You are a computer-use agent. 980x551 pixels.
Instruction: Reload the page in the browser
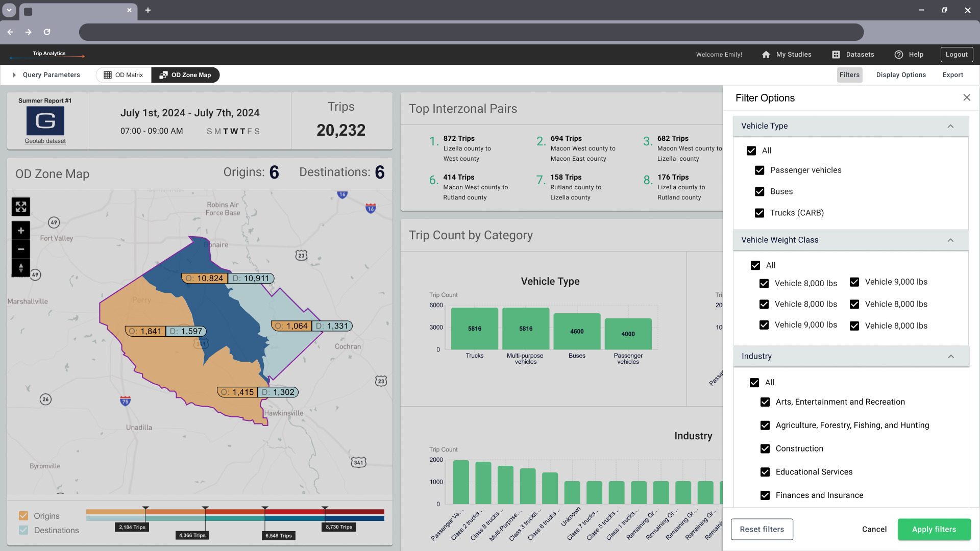[47, 32]
